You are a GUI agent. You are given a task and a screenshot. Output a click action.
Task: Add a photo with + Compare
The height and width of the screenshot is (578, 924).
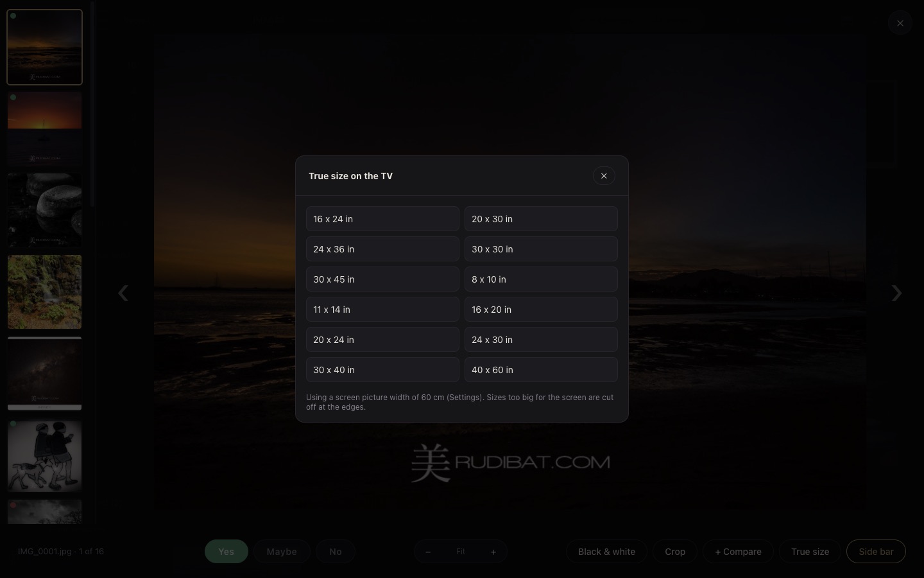coord(738,552)
